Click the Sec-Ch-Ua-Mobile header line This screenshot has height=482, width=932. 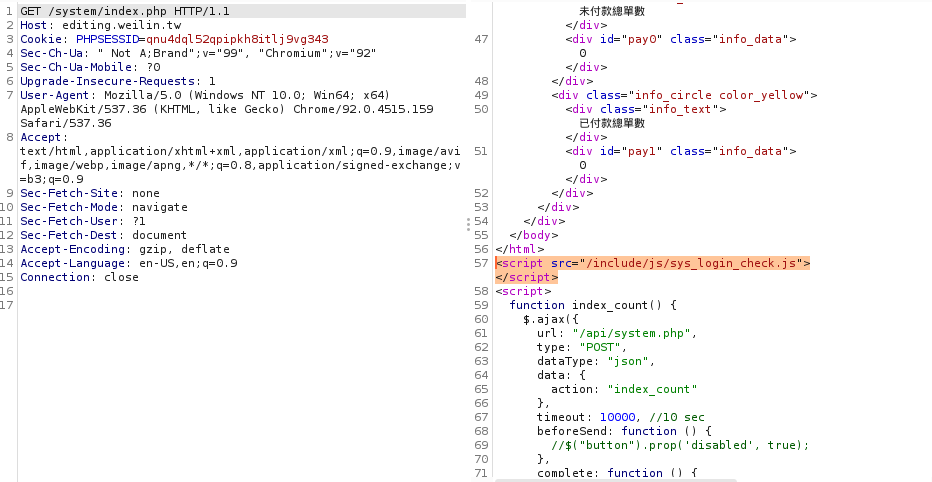[90, 67]
